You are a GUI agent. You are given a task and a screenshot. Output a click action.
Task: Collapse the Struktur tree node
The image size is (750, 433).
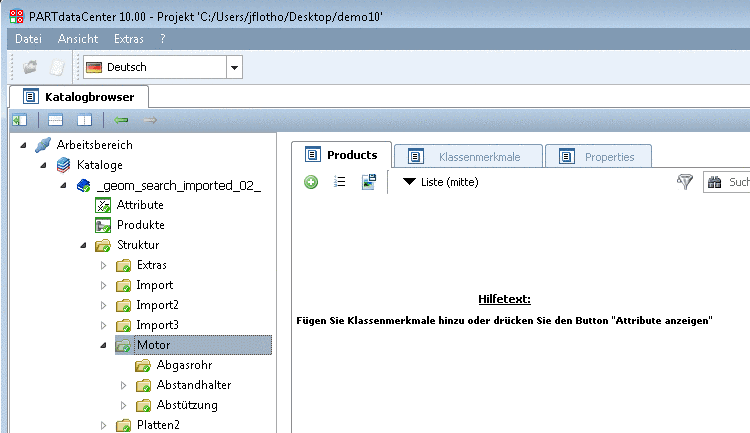pos(83,245)
